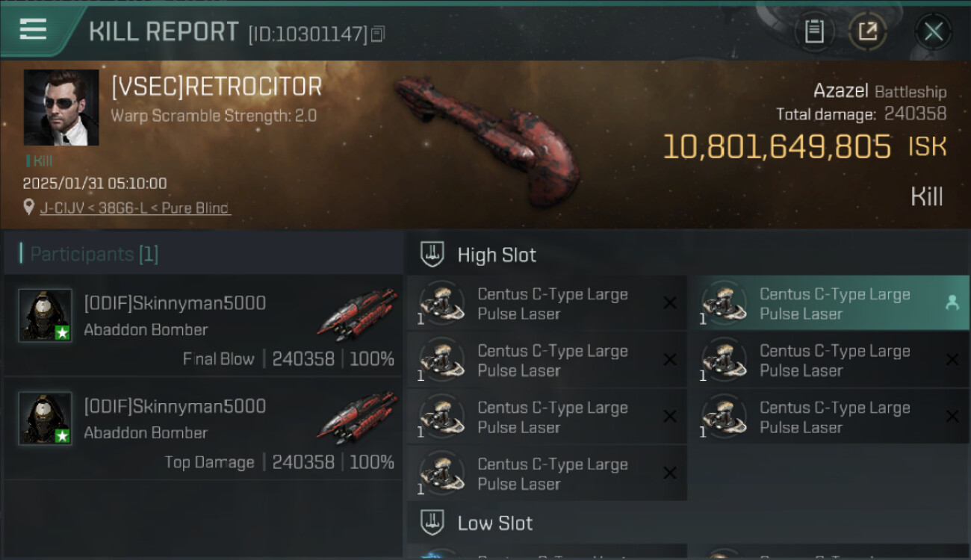
Task: Click the Final Blow participant row
Action: [x=203, y=326]
